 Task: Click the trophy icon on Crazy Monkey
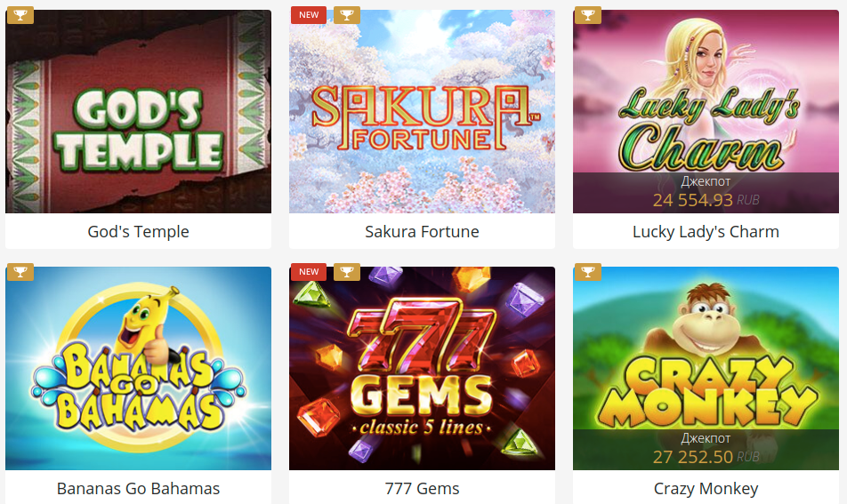[588, 272]
